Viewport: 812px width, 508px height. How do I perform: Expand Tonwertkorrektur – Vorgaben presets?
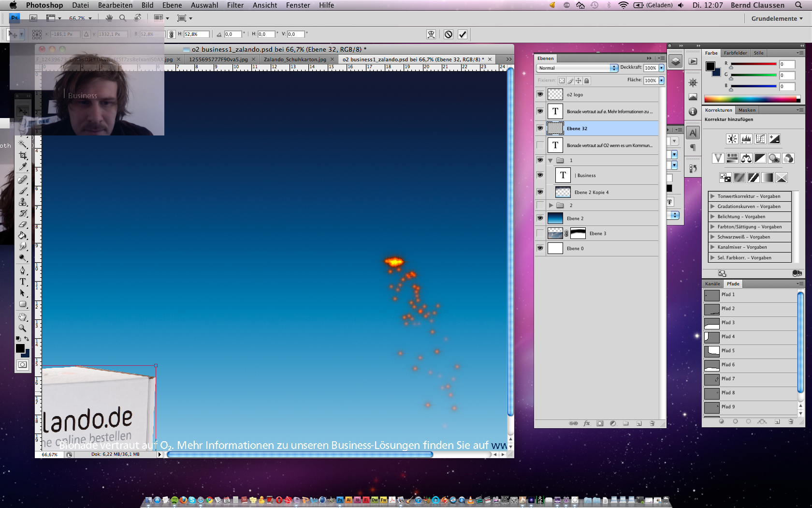click(712, 196)
